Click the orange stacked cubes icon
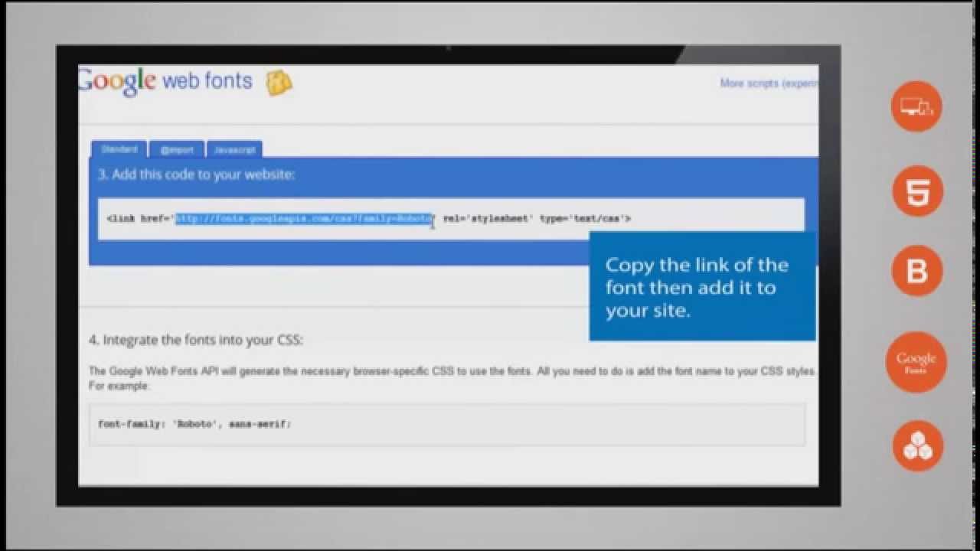This screenshot has width=980, height=551. click(x=916, y=445)
